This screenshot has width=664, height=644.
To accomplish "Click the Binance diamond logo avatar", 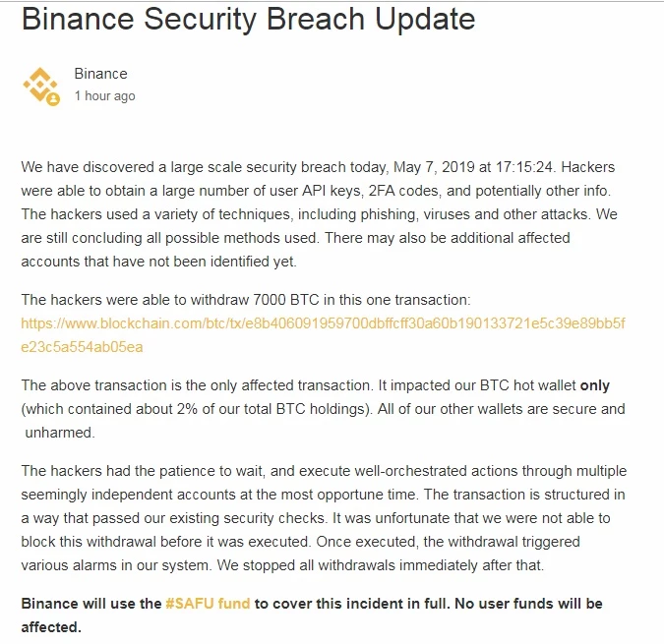I will 40,86.
